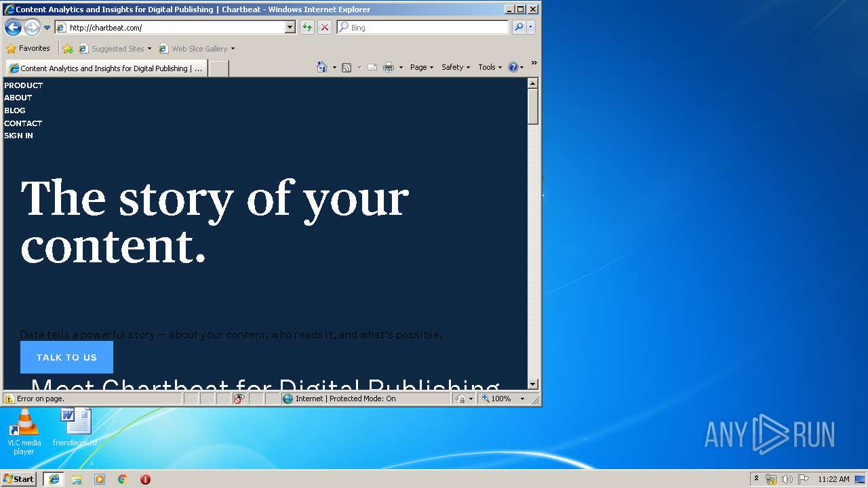Click the security lock icon in status bar
Image resolution: width=868 pixels, height=488 pixels.
pyautogui.click(x=461, y=399)
